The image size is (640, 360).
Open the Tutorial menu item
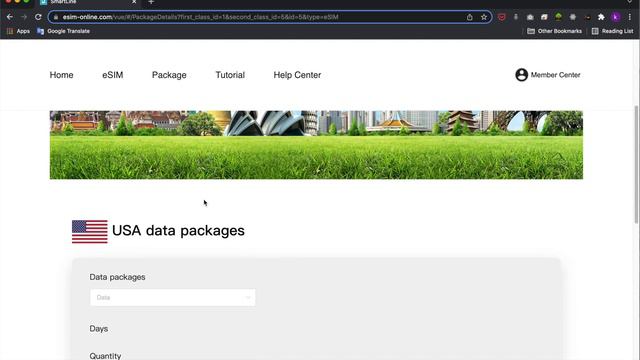230,75
